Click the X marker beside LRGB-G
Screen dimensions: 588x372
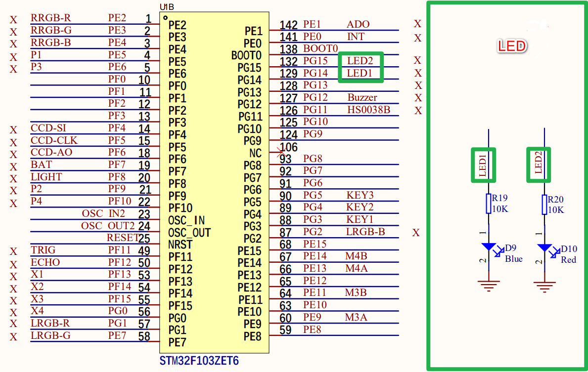13,337
